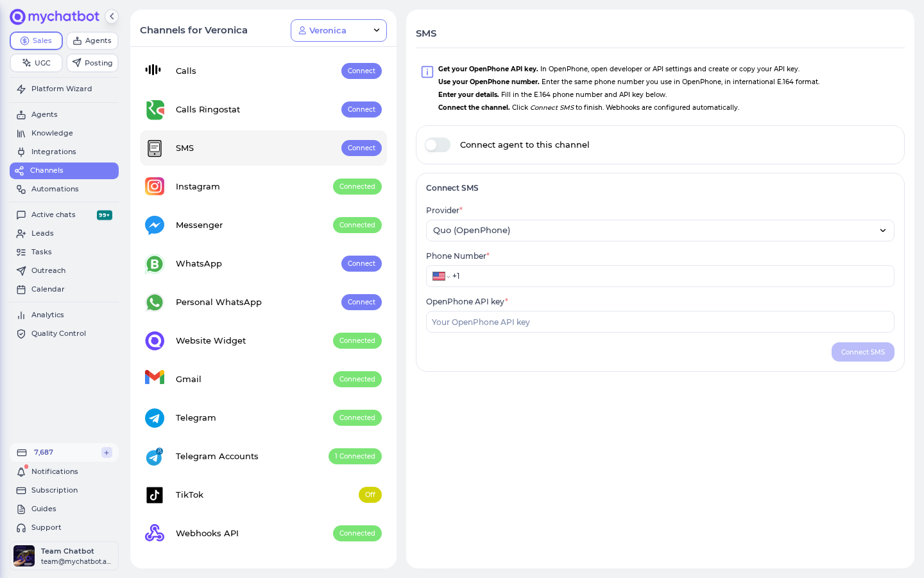
Task: Click the Analytics bar chart icon
Action: (x=21, y=315)
